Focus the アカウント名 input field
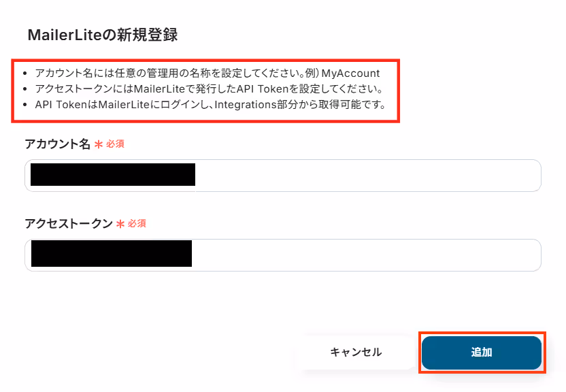Image resolution: width=566 pixels, height=392 pixels. (283, 176)
